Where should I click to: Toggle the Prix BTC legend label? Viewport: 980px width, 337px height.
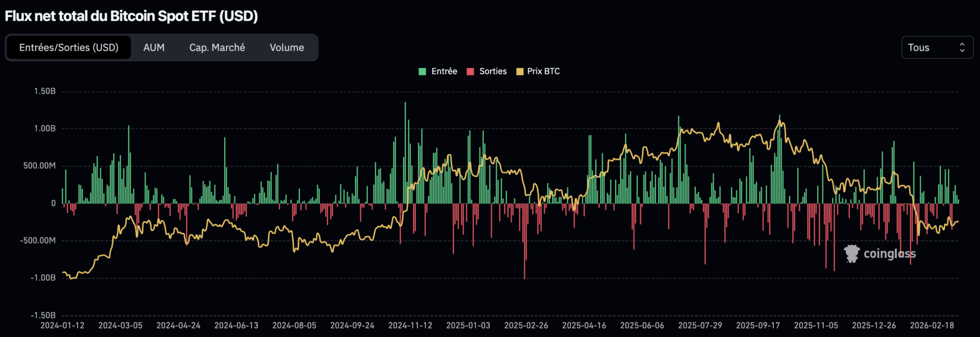[x=543, y=71]
